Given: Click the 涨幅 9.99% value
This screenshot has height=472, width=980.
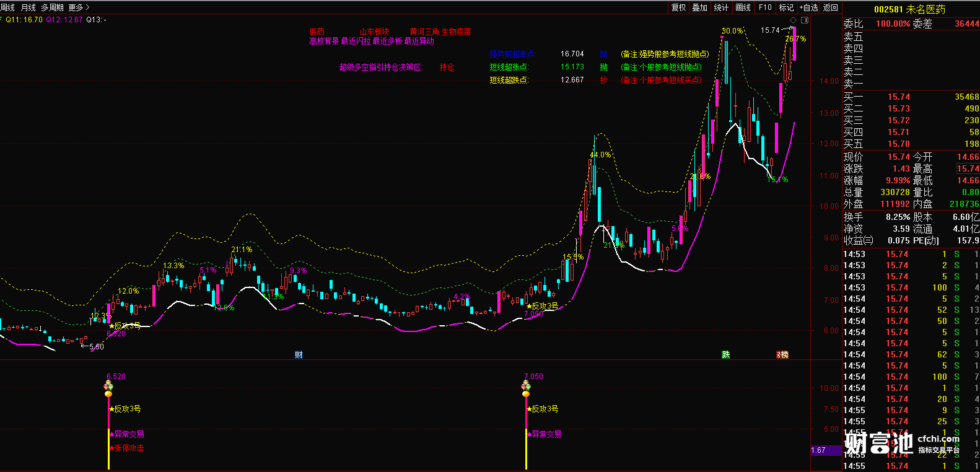Looking at the screenshot, I should pos(898,181).
